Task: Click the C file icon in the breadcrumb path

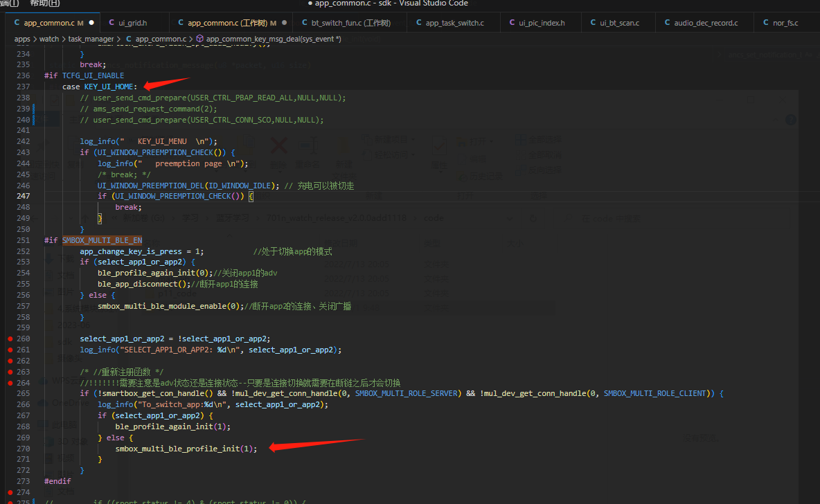Action: tap(129, 39)
